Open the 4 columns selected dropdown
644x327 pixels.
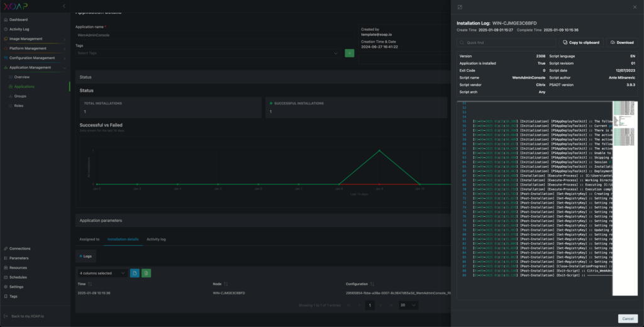point(103,273)
